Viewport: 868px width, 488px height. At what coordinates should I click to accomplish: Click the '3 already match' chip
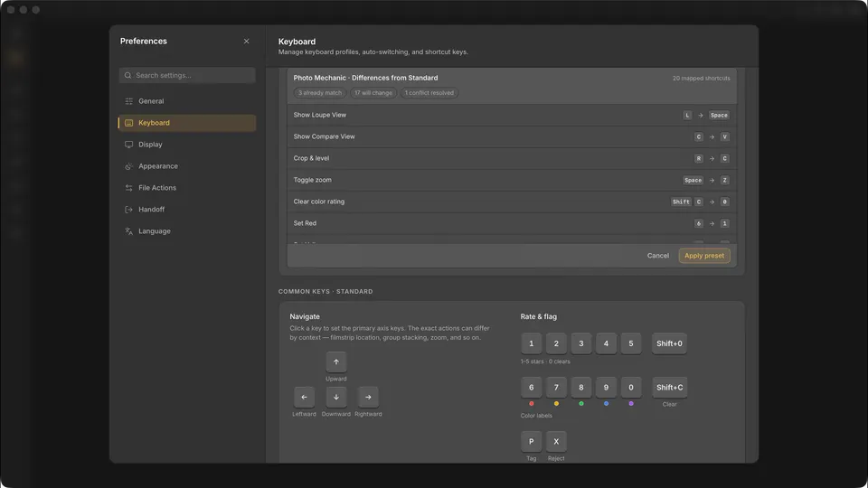pyautogui.click(x=320, y=93)
